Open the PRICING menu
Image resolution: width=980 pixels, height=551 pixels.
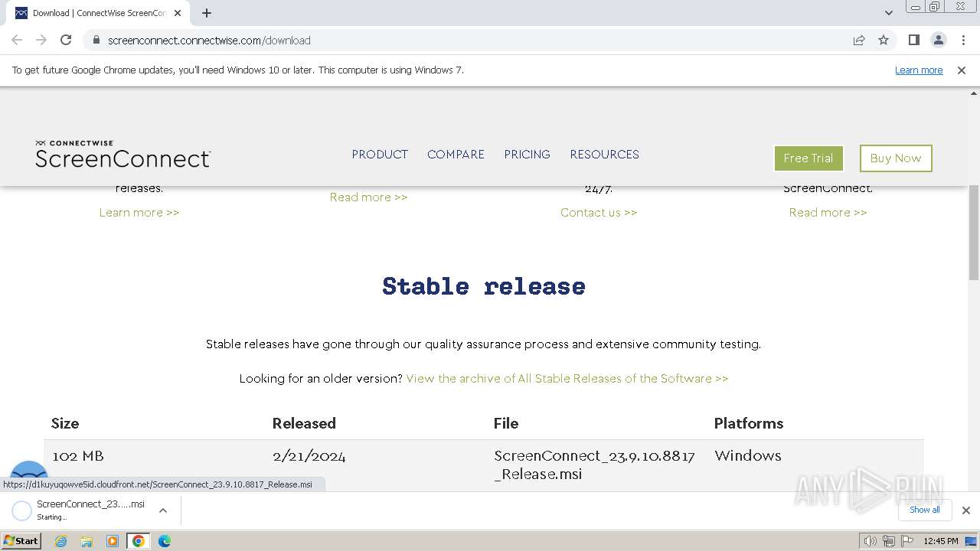tap(527, 155)
